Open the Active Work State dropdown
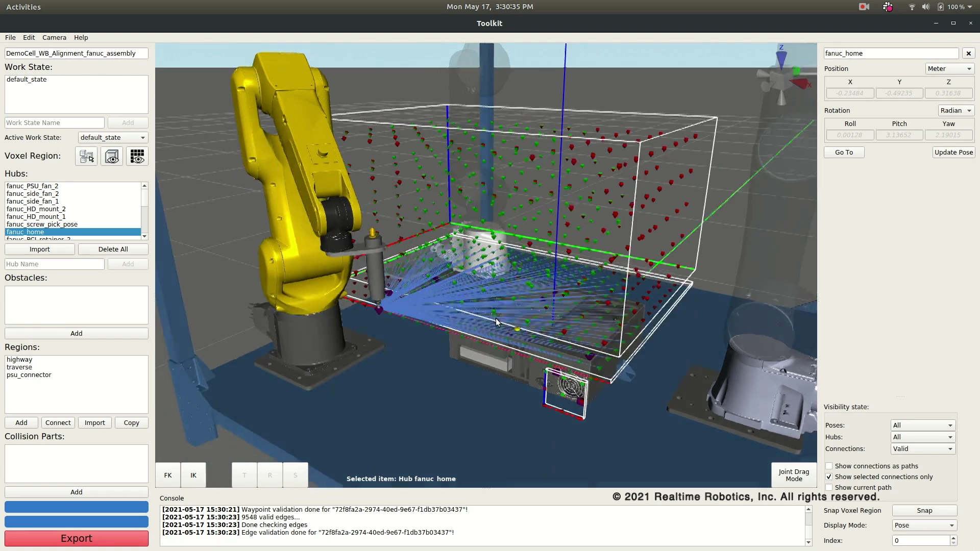980x551 pixels. coord(113,138)
